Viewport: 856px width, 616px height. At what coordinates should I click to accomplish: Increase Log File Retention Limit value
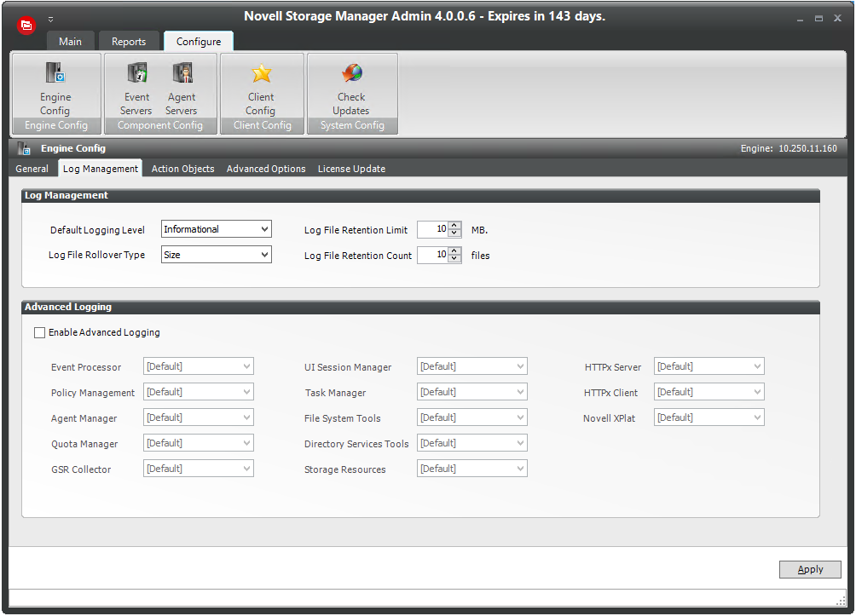pyautogui.click(x=454, y=225)
